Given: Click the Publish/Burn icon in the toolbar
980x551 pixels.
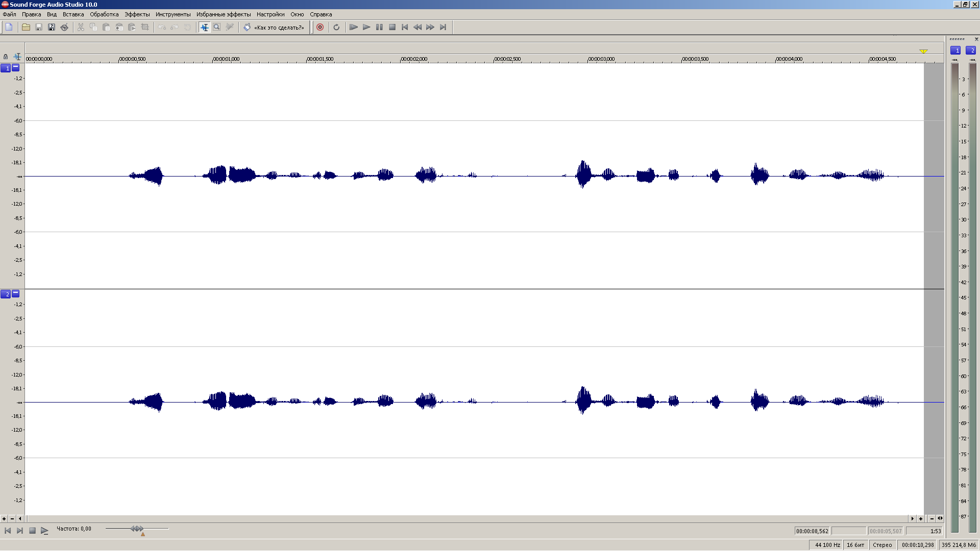Looking at the screenshot, I should click(64, 27).
